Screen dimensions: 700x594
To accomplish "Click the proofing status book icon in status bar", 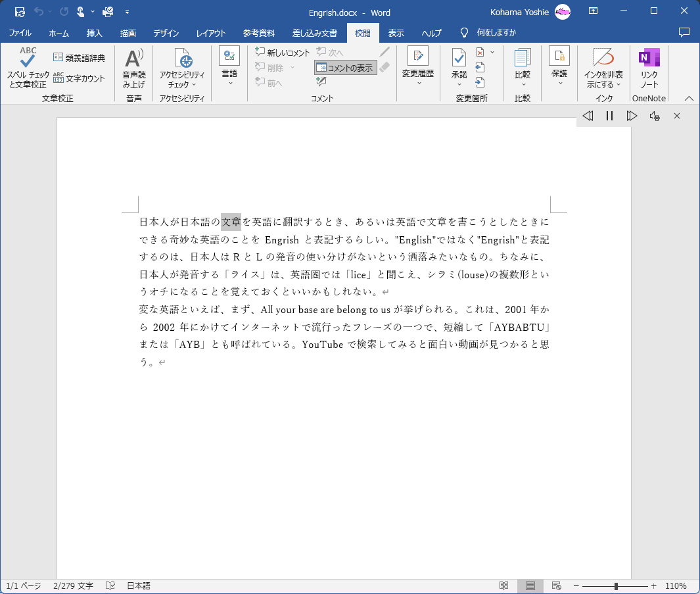I will click(110, 585).
